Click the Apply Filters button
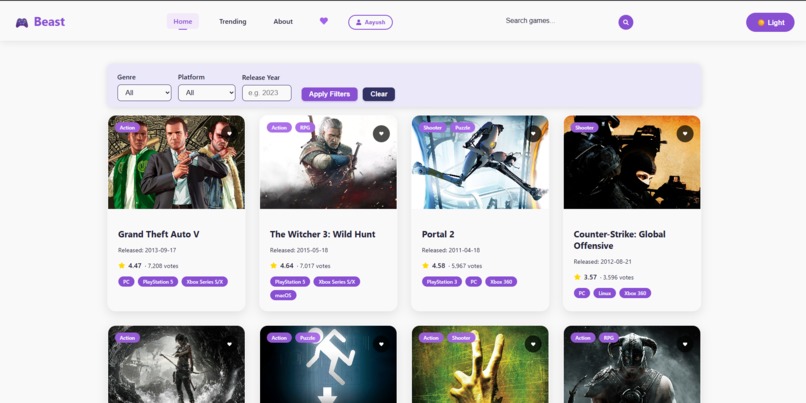This screenshot has width=806, height=403. coord(329,94)
